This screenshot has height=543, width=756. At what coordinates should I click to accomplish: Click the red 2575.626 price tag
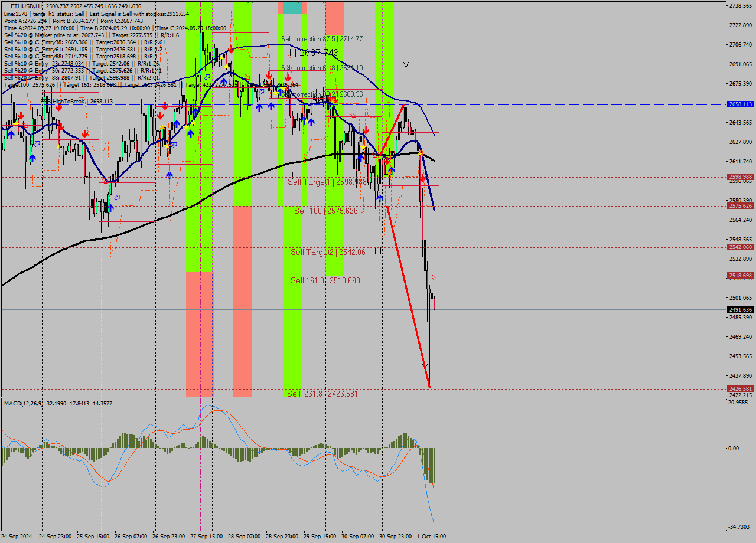coord(741,205)
